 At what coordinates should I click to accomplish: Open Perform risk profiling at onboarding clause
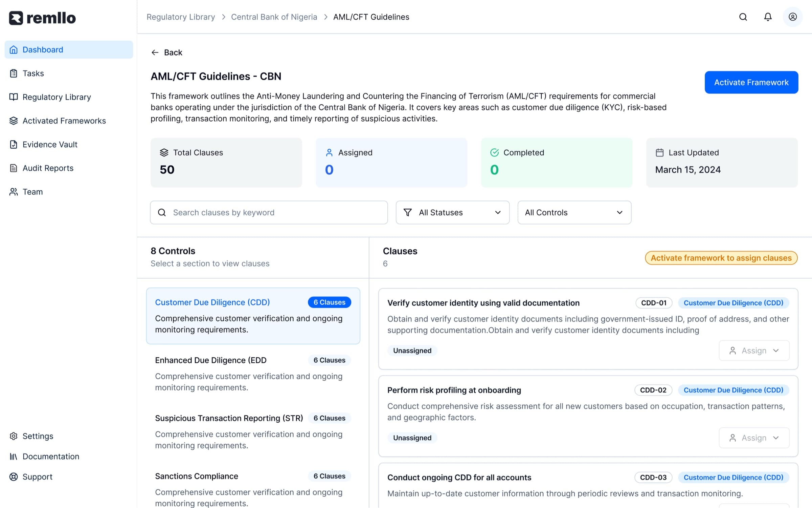click(588, 416)
